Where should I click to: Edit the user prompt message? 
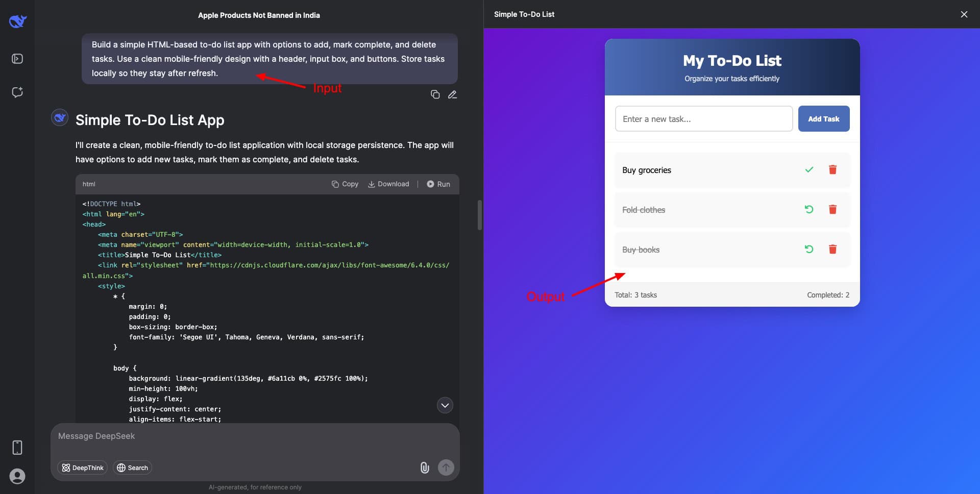(x=452, y=94)
